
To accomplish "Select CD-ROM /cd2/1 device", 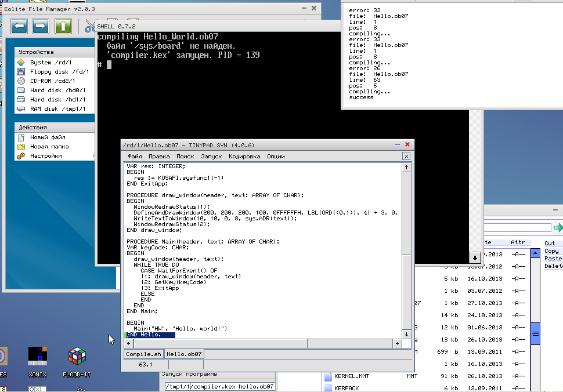I will click(x=49, y=81).
